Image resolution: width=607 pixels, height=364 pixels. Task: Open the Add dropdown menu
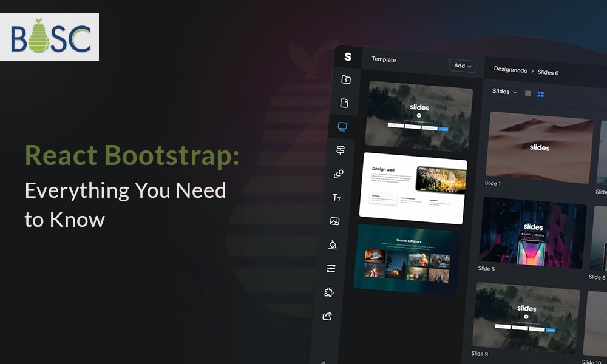pos(463,66)
